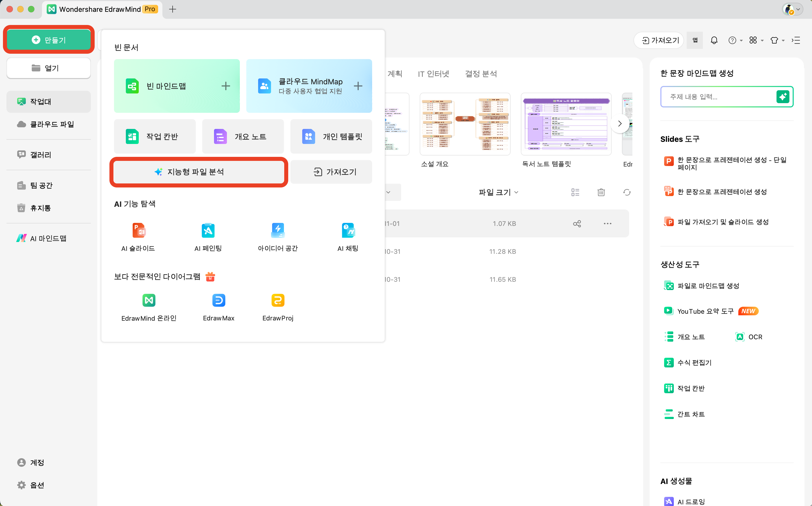Viewport: 812px width, 506px height.
Task: Share the 1.07 KB file via share icon
Action: (x=577, y=223)
